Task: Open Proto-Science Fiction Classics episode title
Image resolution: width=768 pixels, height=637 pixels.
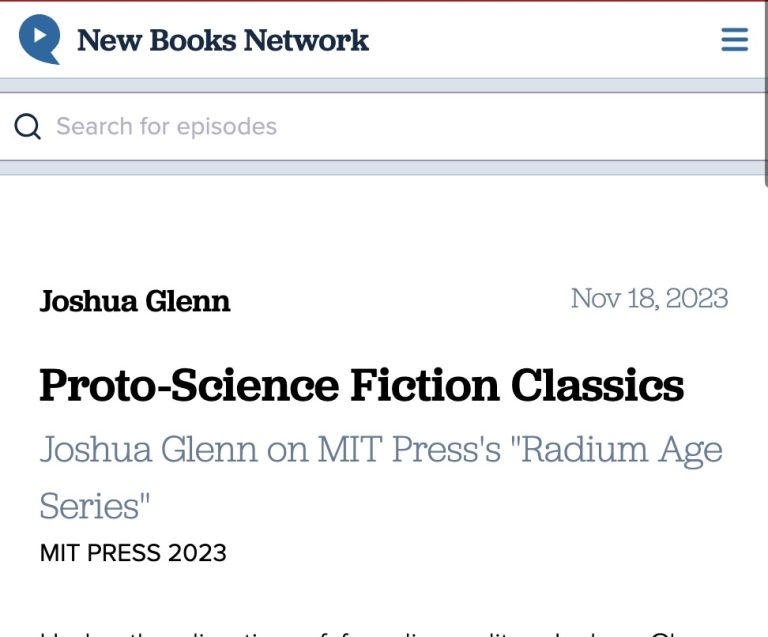Action: [x=361, y=386]
